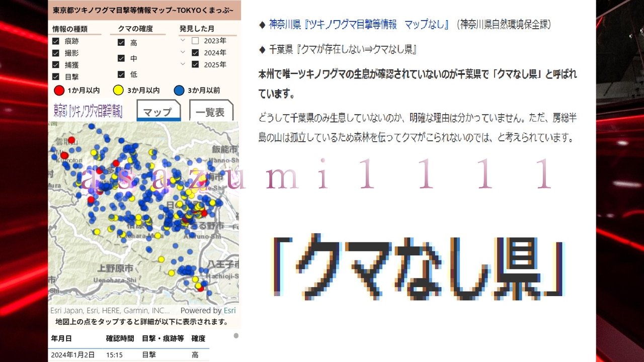The width and height of the screenshot is (644, 362).
Task: Uncheck the 痕跡 information type checkbox
Action: click(x=56, y=41)
